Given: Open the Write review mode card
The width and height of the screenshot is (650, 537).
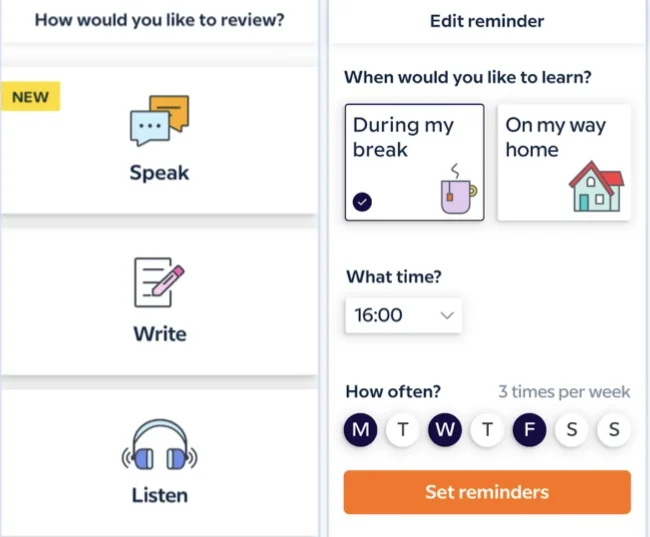Looking at the screenshot, I should [x=159, y=301].
